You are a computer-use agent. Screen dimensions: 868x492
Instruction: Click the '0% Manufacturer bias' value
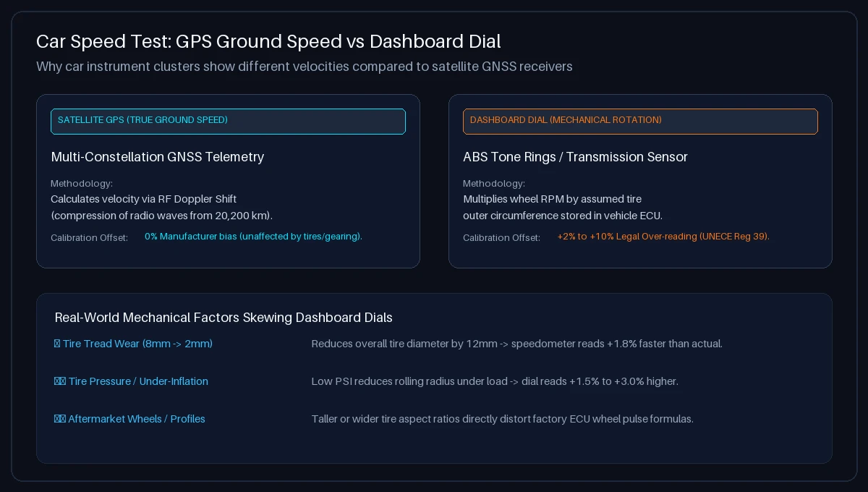coord(253,237)
